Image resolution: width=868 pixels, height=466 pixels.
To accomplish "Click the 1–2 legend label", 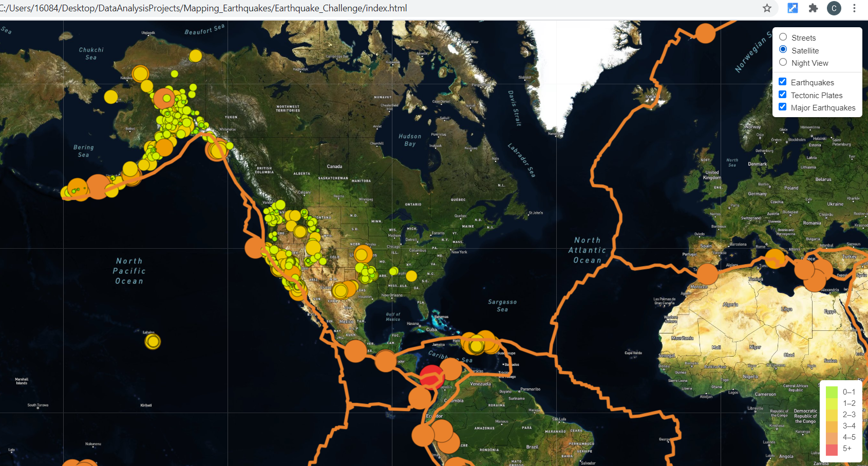I will [x=849, y=403].
